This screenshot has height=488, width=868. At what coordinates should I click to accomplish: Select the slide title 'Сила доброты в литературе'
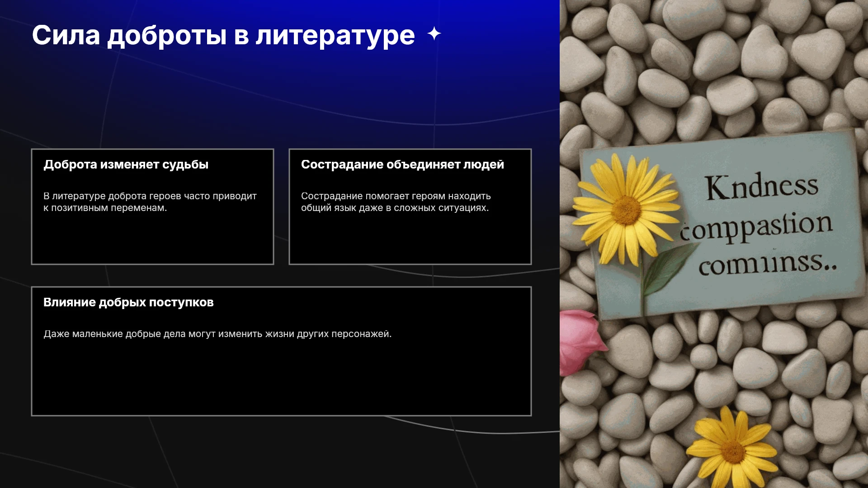point(223,35)
